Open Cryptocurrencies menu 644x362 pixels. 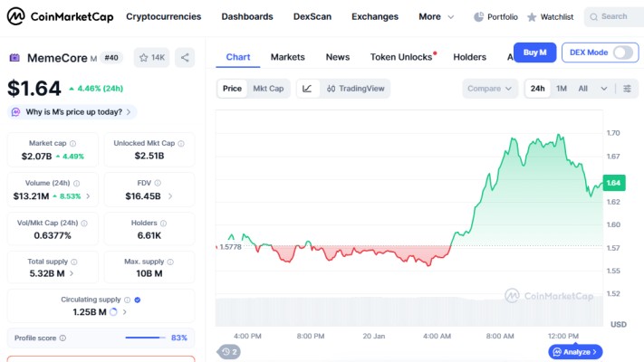tap(163, 17)
